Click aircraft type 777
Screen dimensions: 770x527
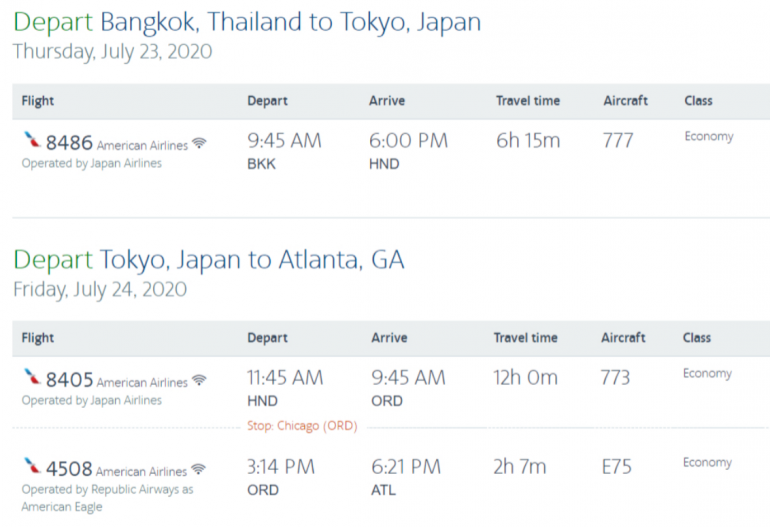click(x=618, y=141)
